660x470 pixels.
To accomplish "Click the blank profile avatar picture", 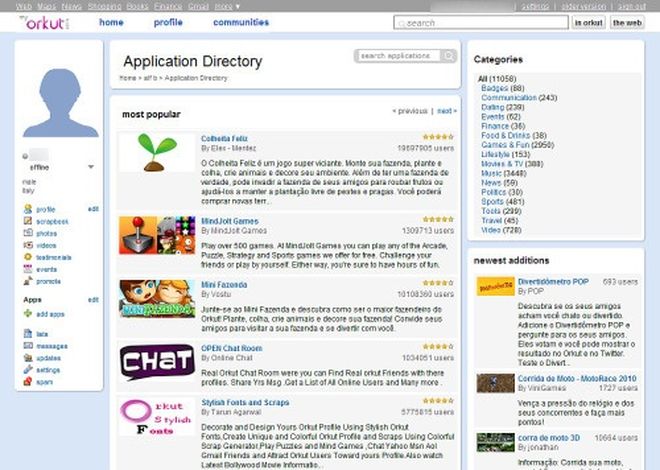I will click(60, 103).
